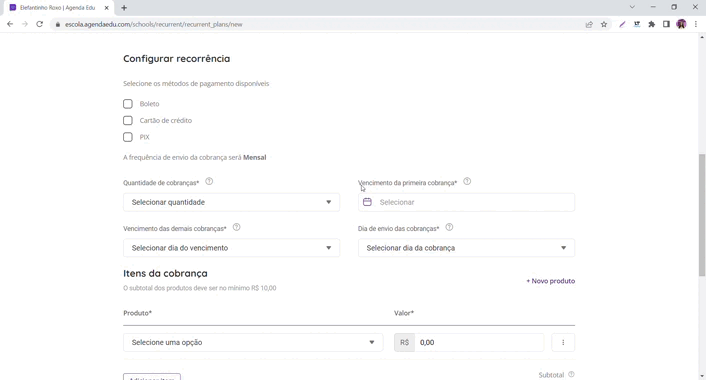Click help icon beside Dia de envio das cobranças

point(449,227)
